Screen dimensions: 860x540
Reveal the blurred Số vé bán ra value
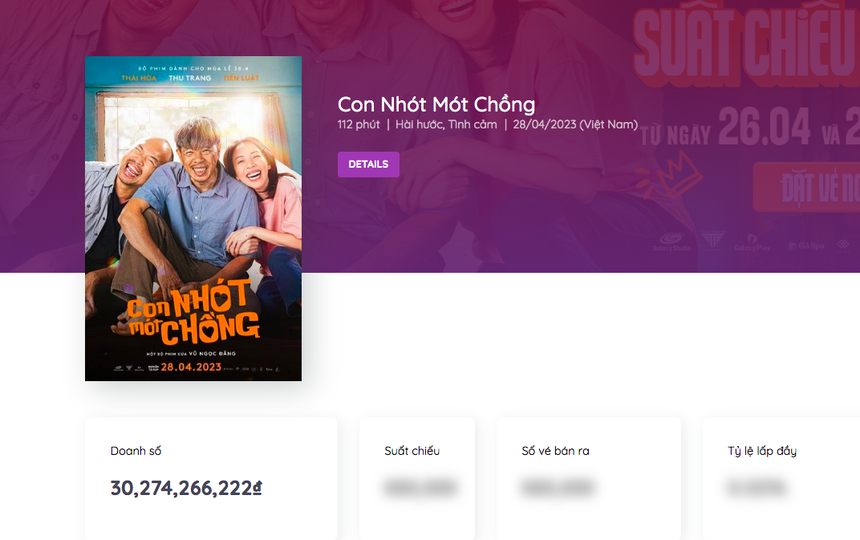(556, 488)
